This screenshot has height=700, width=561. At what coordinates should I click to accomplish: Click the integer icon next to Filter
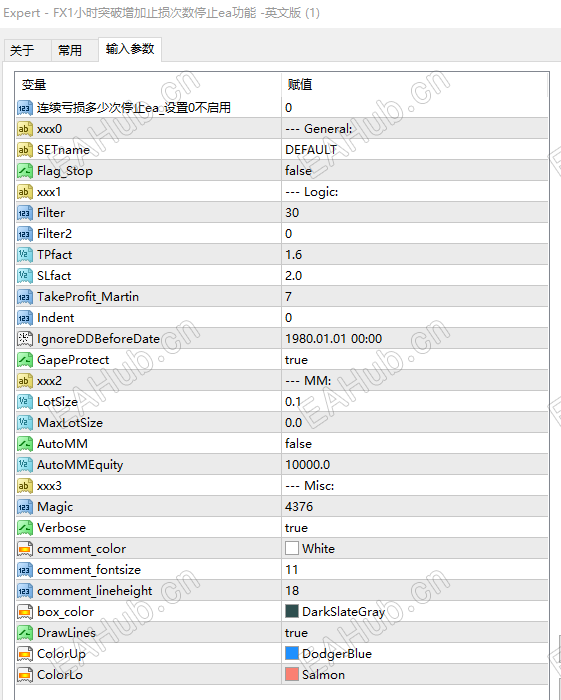[x=25, y=213]
